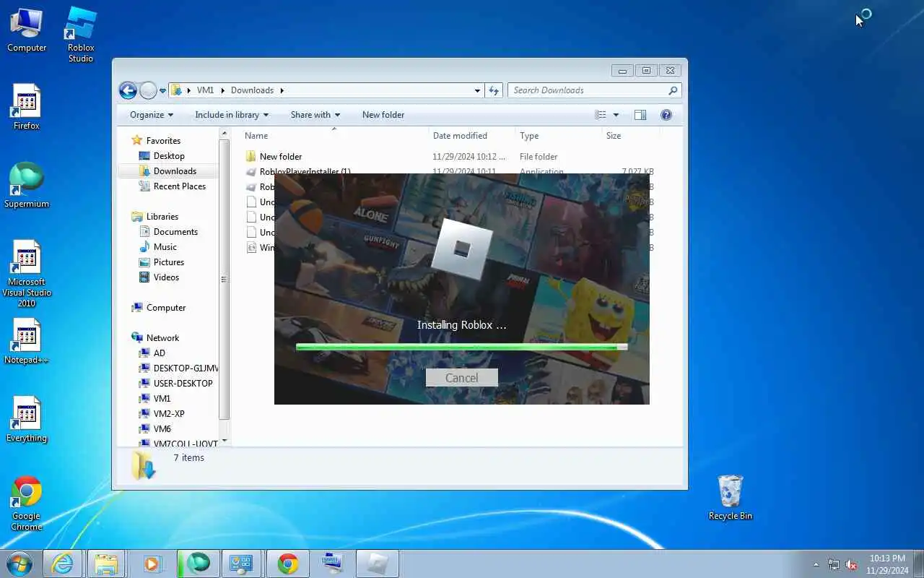
Task: Expand the Downloads breadcrumb arrow
Action: (282, 90)
